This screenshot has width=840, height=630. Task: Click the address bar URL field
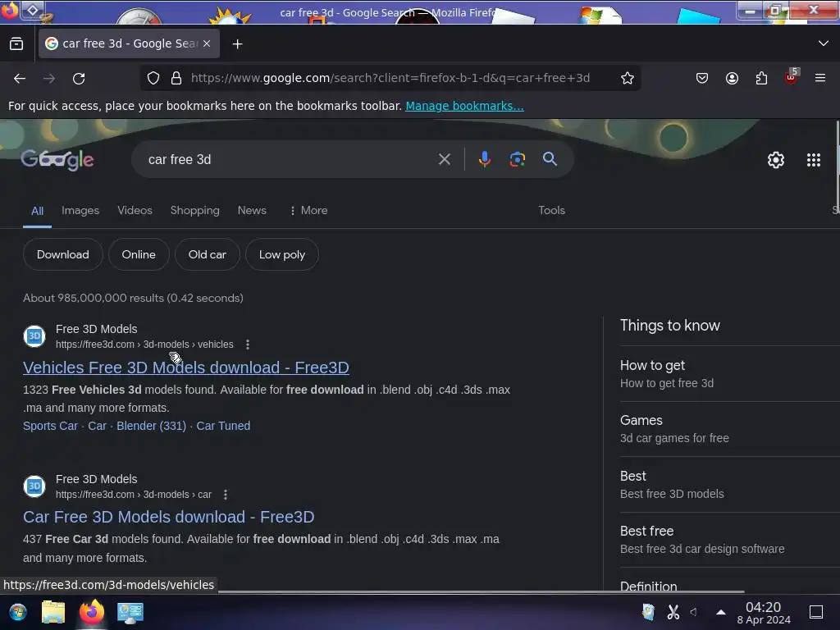click(x=390, y=78)
